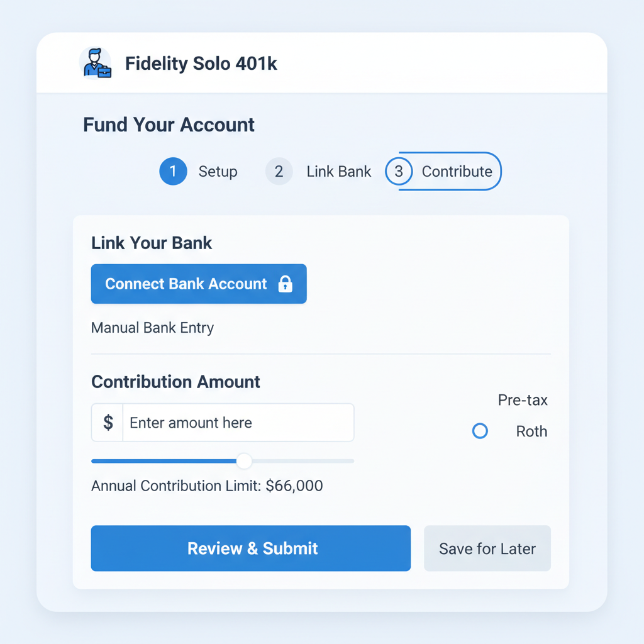Click the Fidelity advisor avatar icon
This screenshot has height=644, width=644.
(95, 63)
